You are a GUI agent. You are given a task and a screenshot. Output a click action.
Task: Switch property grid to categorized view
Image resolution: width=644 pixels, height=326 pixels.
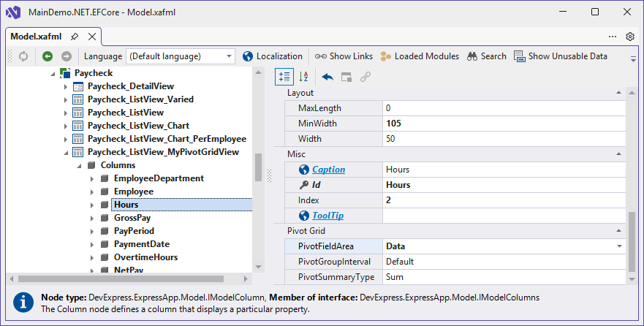click(x=284, y=77)
